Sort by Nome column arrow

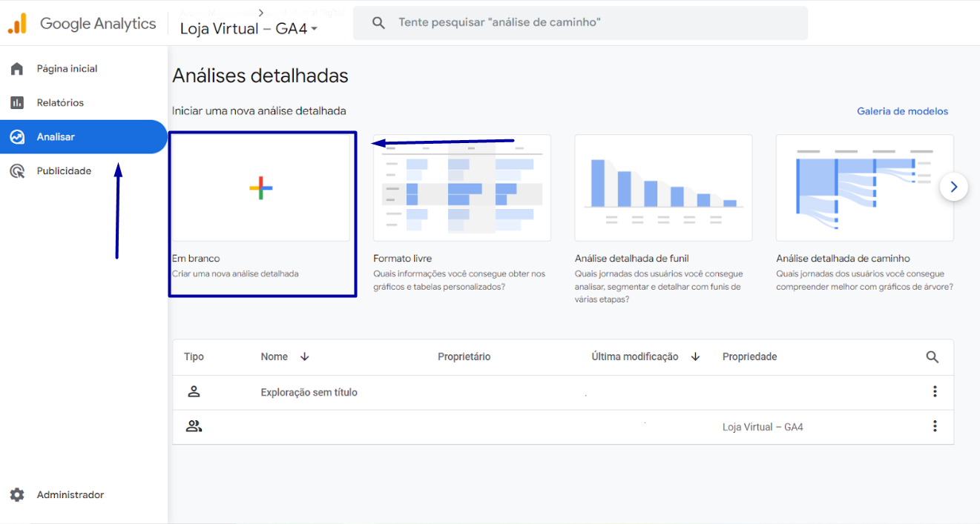305,356
